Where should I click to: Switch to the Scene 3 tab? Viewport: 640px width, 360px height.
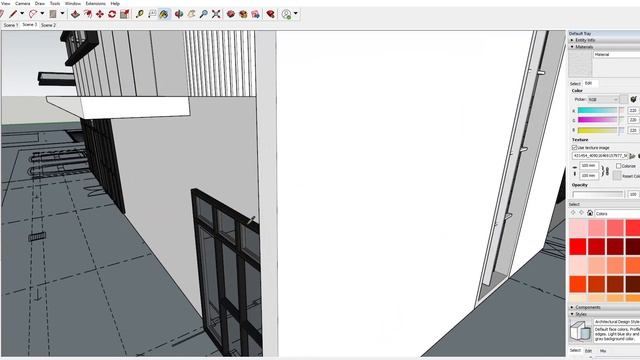coord(29,24)
